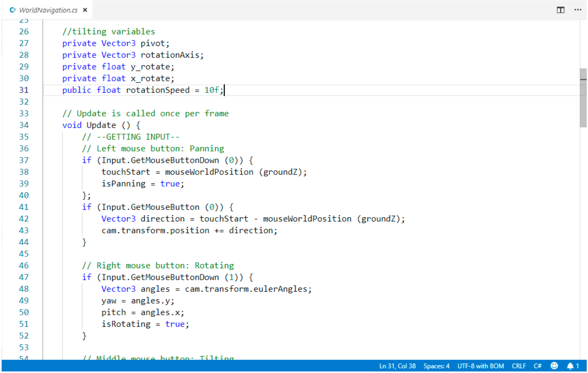Place cursor on rotationSpeed variable
This screenshot has width=588, height=373.
point(157,90)
